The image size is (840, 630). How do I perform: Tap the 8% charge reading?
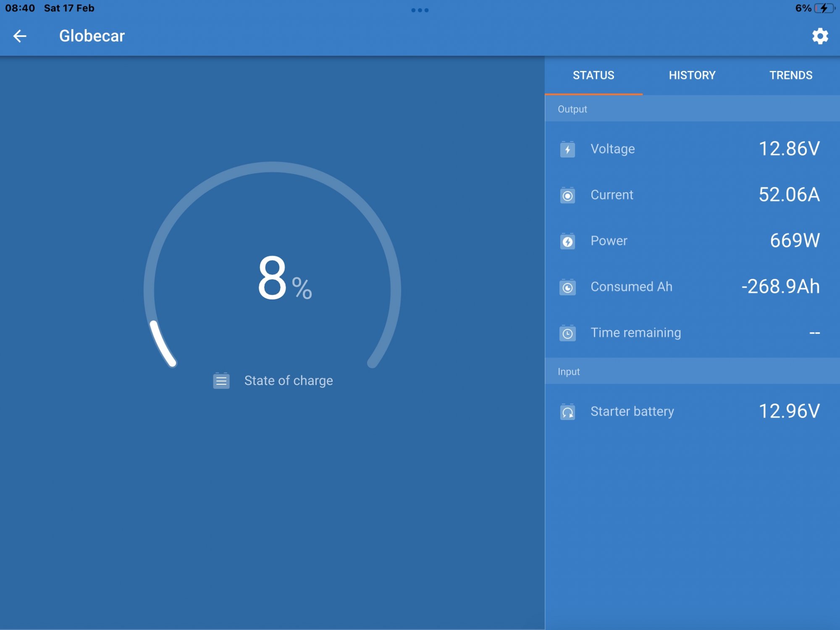(x=283, y=278)
